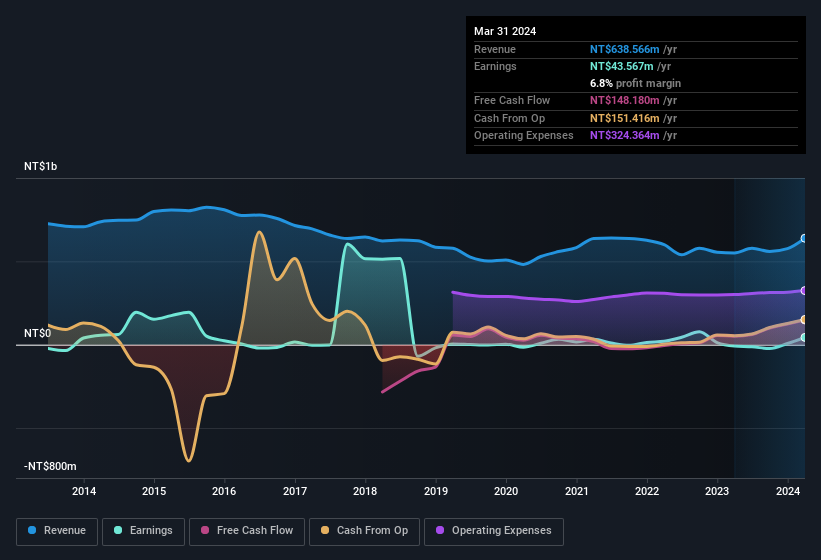
Task: Click the 2014 x-axis label
Action: click(x=84, y=491)
